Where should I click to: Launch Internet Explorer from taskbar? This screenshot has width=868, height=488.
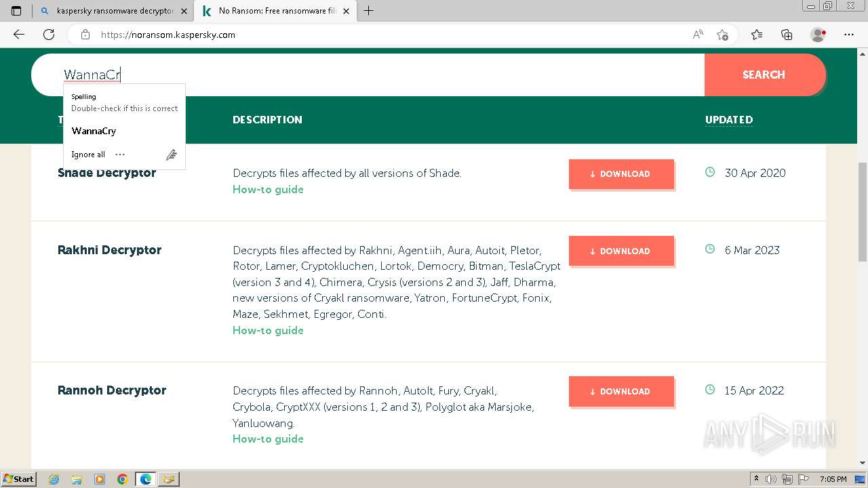pos(54,479)
